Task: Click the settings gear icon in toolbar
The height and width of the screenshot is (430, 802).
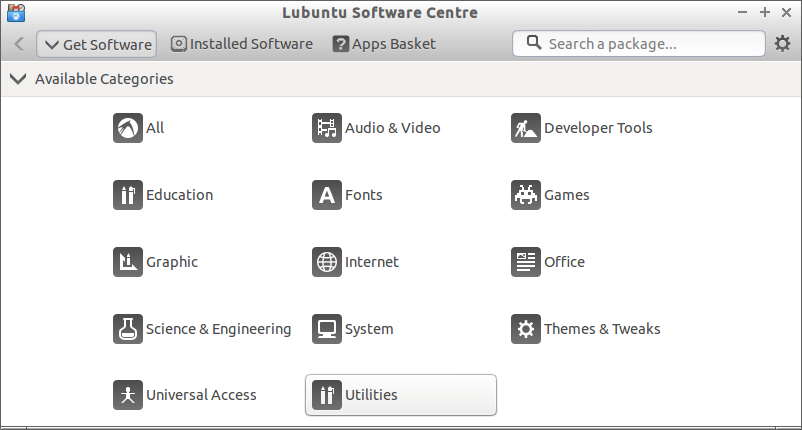Action: coord(782,43)
